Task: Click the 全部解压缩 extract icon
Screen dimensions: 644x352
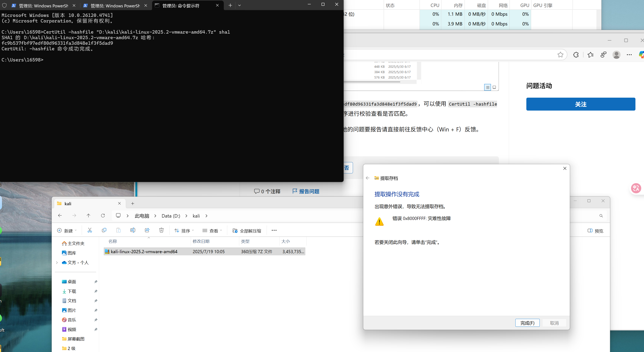Action: 235,230
